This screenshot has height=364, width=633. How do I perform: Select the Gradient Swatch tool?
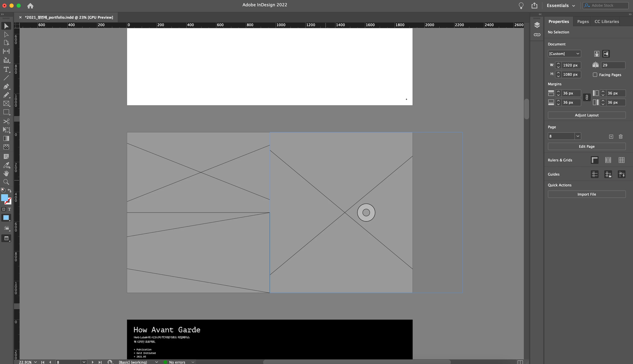(6, 139)
